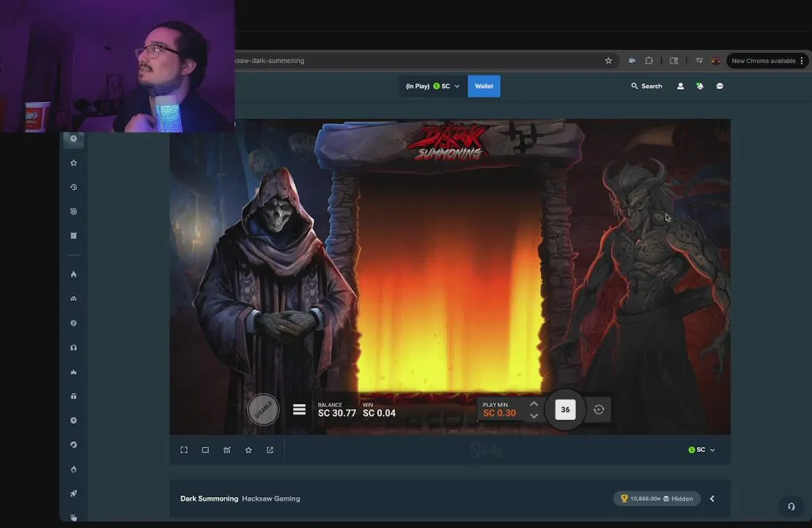Click the WIN SC 0.04 text
The height and width of the screenshot is (528, 812).
tap(379, 409)
